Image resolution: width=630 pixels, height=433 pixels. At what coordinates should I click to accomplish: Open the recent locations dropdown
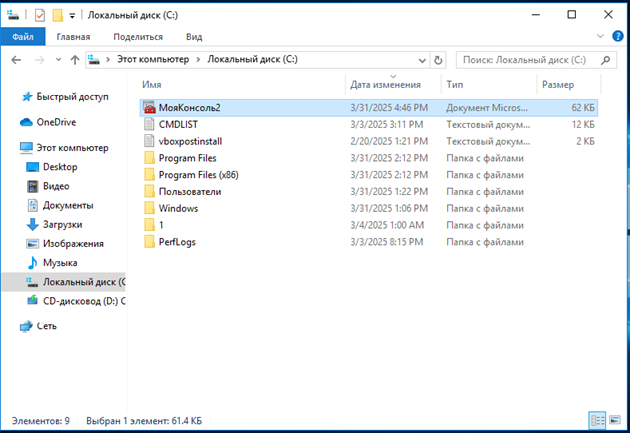point(58,60)
